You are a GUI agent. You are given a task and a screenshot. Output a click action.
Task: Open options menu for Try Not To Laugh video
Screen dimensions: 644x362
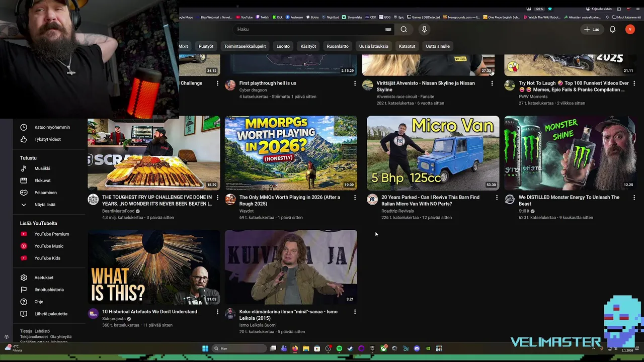tap(634, 83)
